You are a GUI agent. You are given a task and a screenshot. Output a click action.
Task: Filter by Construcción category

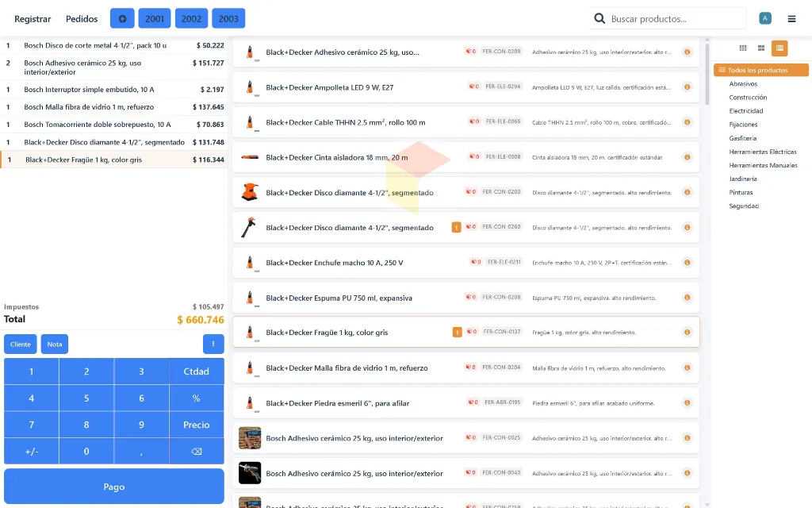click(x=748, y=97)
